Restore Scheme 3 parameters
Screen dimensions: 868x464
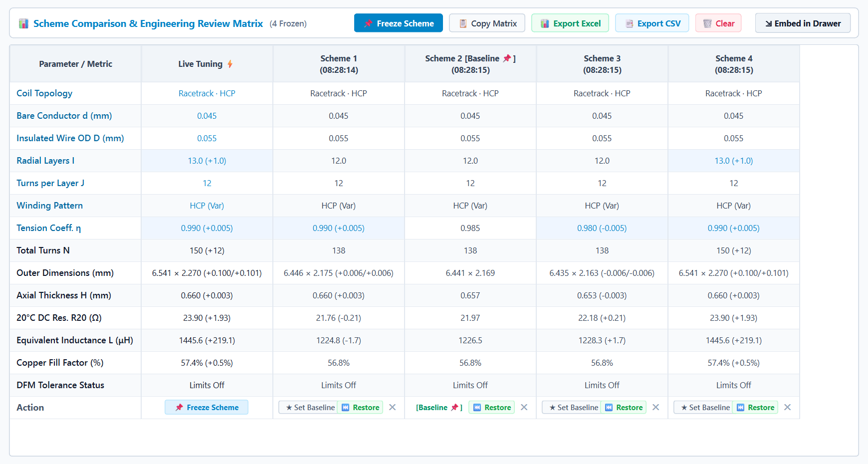(624, 407)
